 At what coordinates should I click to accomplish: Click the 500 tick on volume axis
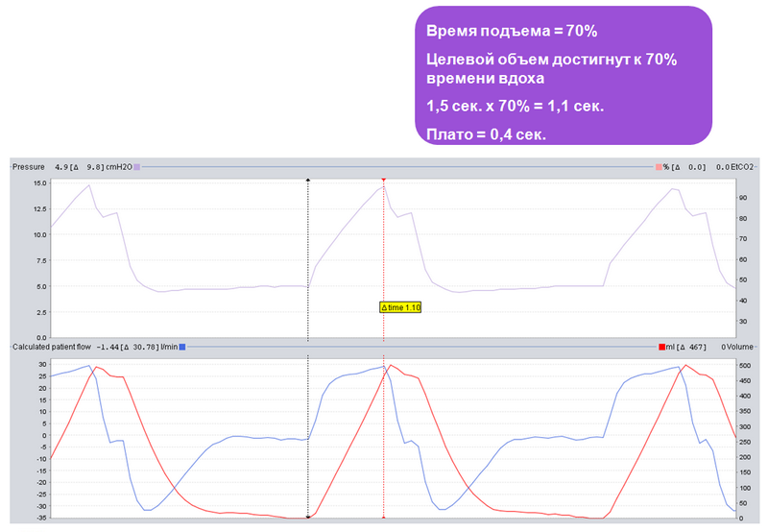click(x=745, y=366)
